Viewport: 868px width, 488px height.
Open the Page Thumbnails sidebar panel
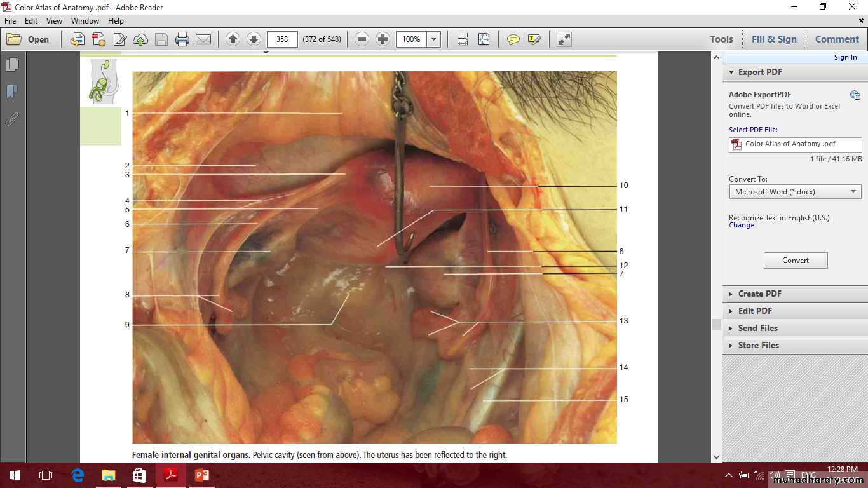(x=12, y=65)
